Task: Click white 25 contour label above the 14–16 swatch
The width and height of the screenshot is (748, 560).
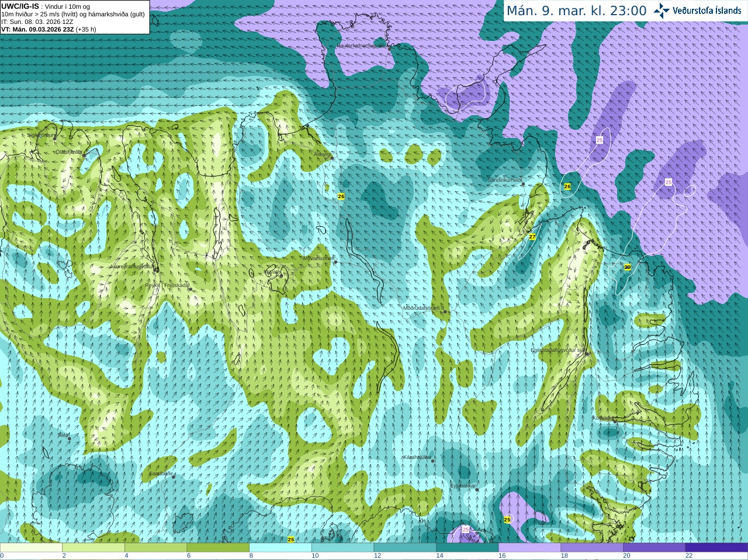Action: [466, 530]
